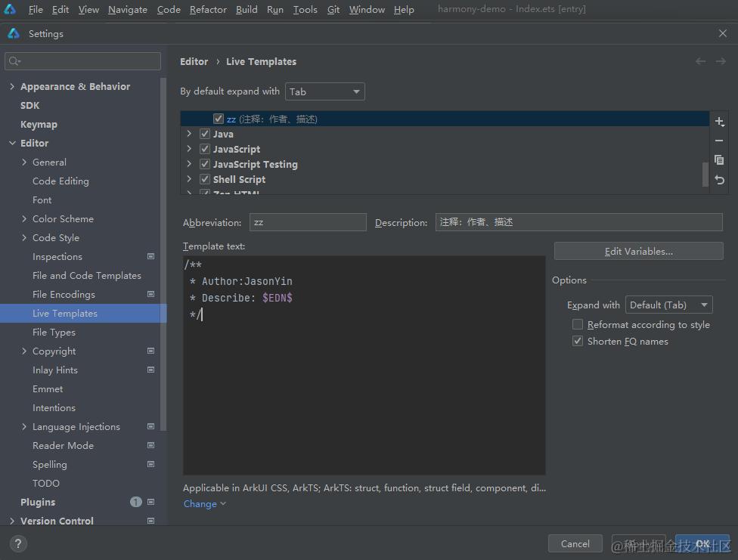Click the project-level icon beside Inspections
The image size is (738, 560).
coord(150,256)
